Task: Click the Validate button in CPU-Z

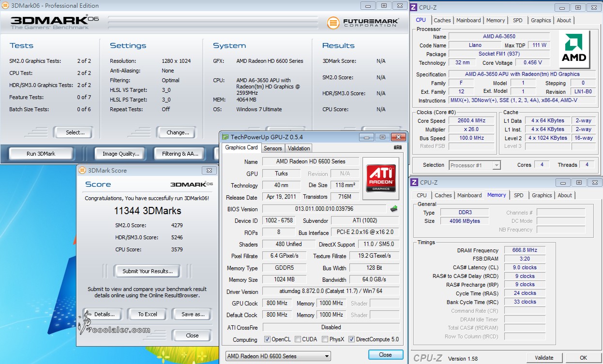Action: click(x=544, y=358)
